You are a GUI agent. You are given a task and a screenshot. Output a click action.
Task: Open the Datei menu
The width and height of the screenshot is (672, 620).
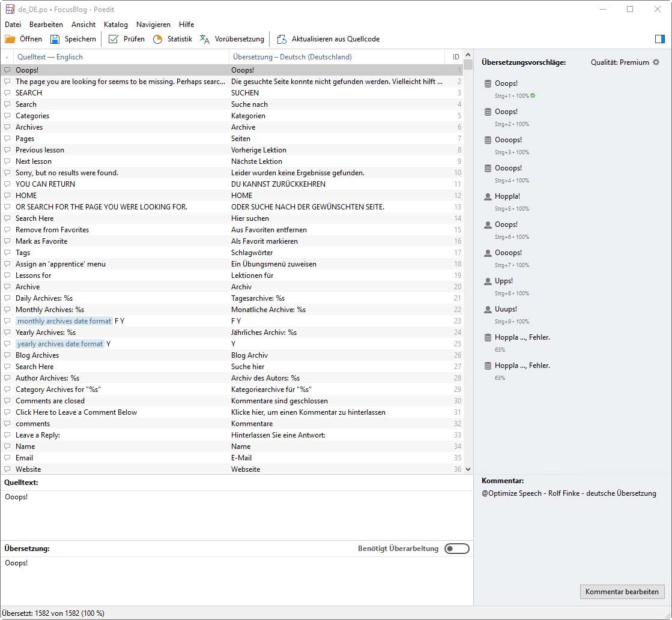[x=13, y=25]
